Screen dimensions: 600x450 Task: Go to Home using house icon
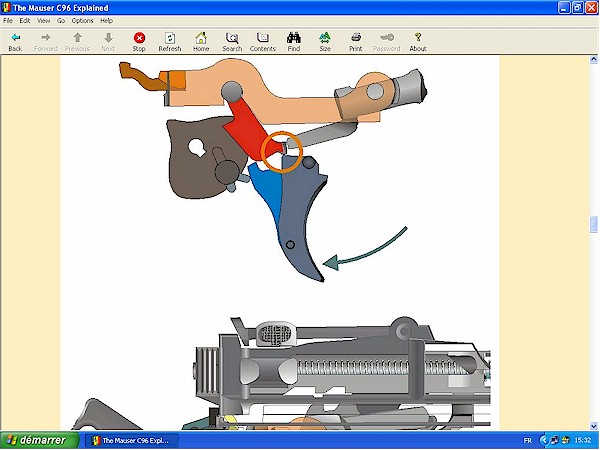coord(201,42)
